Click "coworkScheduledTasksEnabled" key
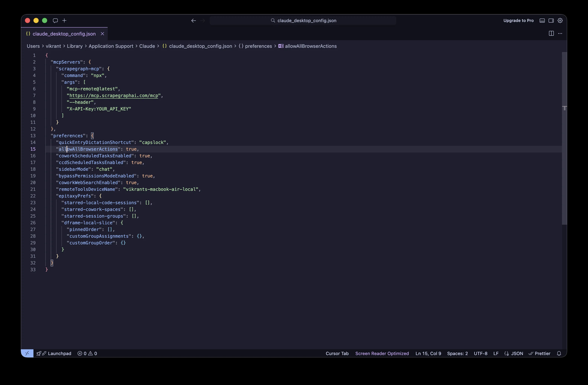Viewport: 588px width, 385px height. tap(95, 155)
